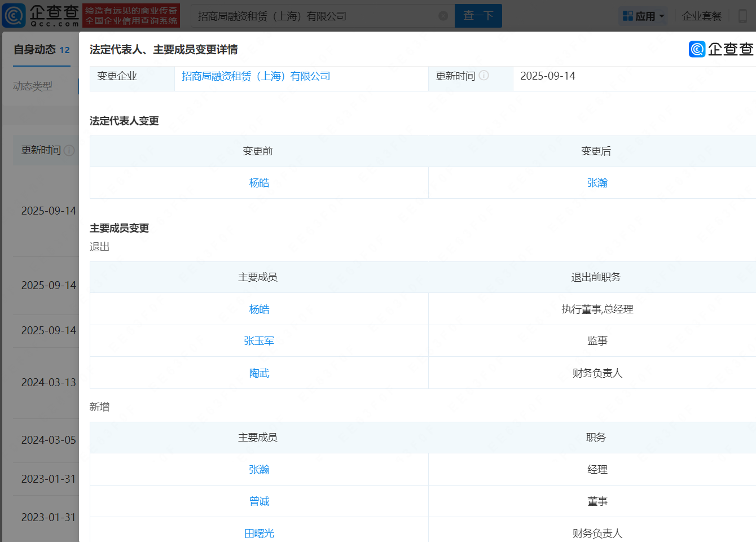
Task: Open 张瀚 link in the 新增 members table
Action: 259,470
